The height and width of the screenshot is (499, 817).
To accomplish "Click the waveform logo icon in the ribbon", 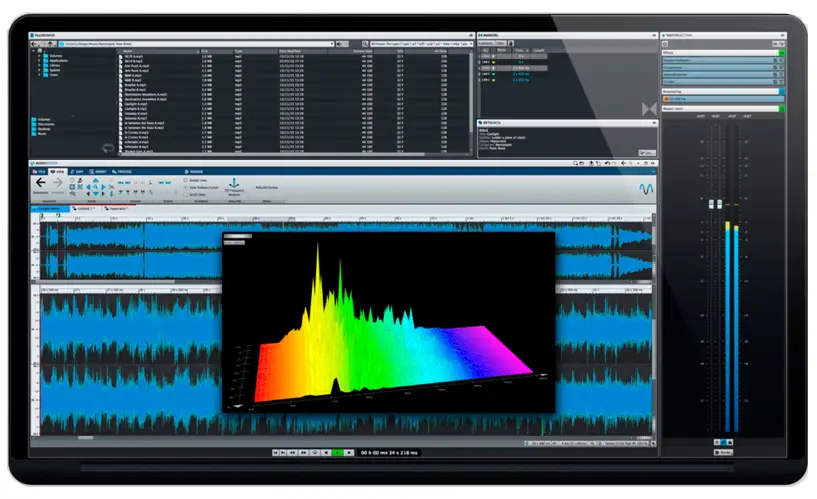I will [645, 187].
